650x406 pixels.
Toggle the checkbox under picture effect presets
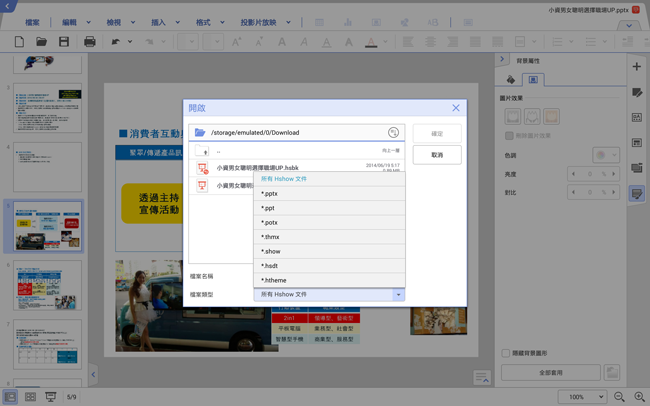click(x=509, y=136)
